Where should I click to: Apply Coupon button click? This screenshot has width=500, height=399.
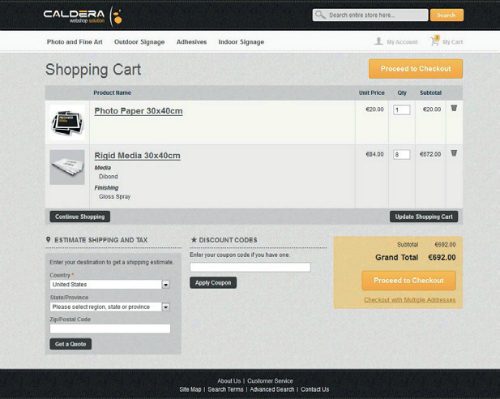[213, 283]
